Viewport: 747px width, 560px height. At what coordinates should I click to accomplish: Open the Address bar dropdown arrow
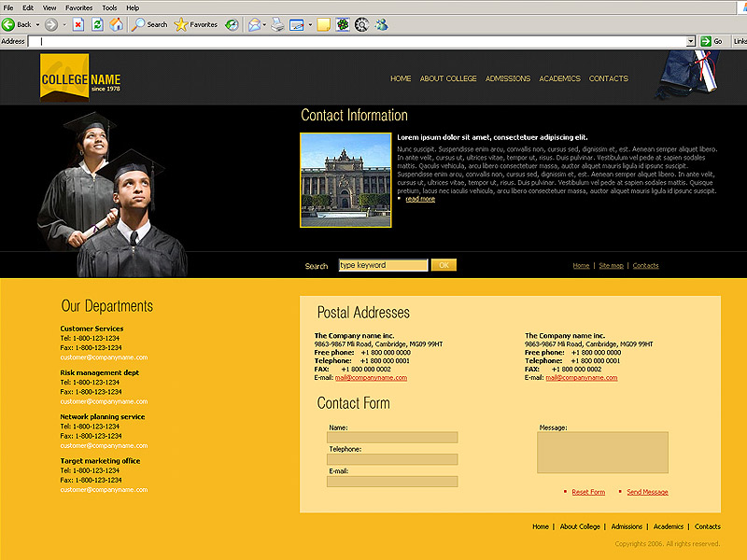pyautogui.click(x=691, y=41)
